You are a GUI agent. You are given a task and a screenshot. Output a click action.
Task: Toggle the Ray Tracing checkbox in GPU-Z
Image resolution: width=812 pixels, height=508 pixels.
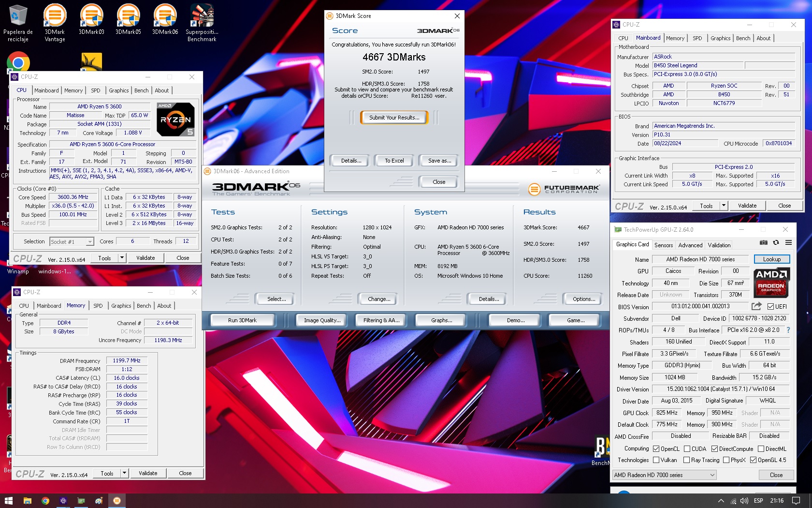click(686, 460)
